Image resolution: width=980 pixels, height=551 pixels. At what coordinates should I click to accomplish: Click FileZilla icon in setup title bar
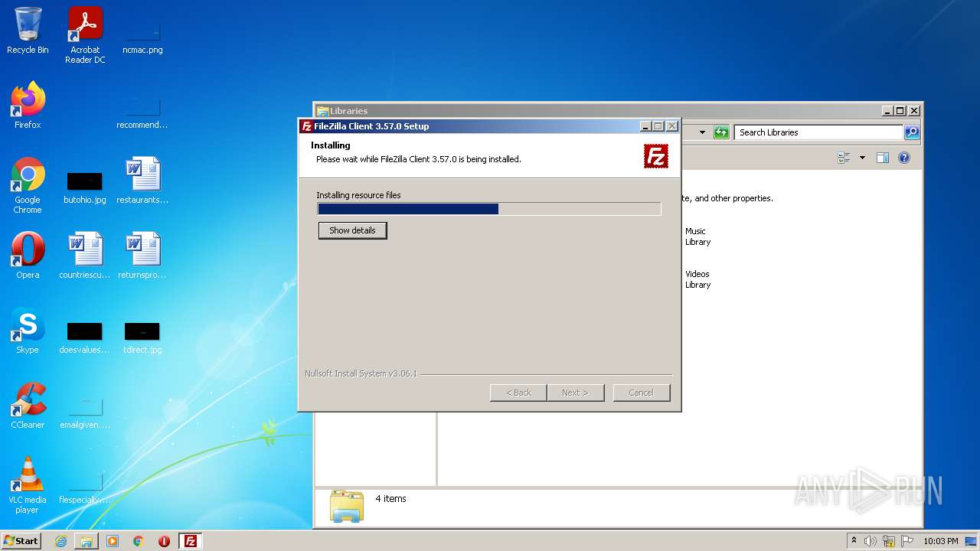306,126
